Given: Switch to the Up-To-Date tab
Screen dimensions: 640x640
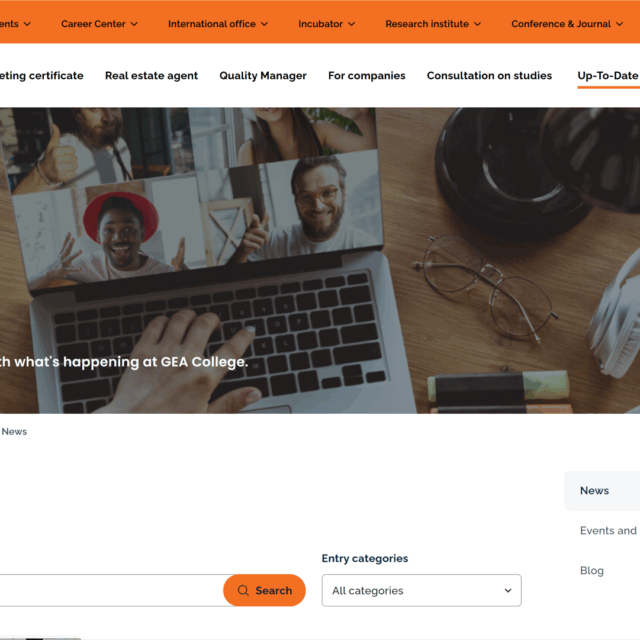Looking at the screenshot, I should coord(608,76).
